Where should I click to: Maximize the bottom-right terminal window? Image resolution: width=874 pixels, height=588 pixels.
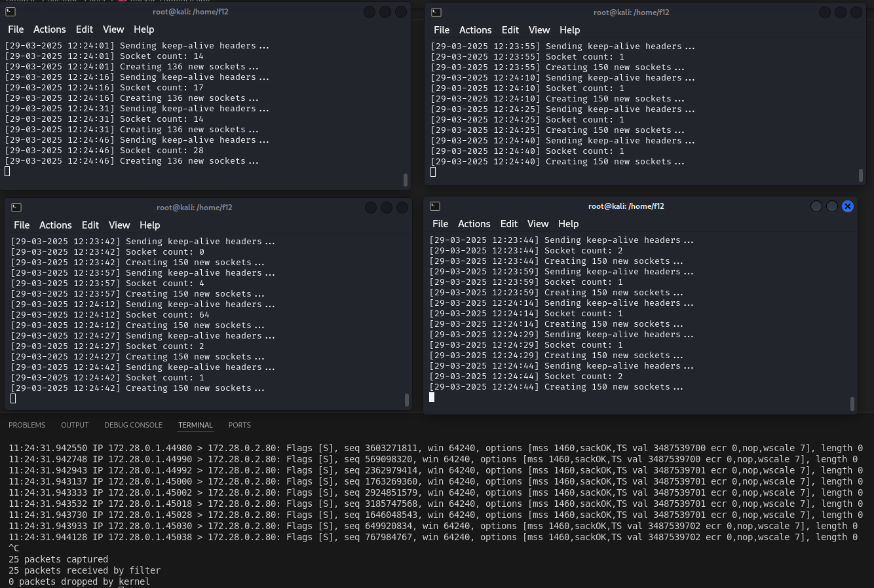[832, 206]
